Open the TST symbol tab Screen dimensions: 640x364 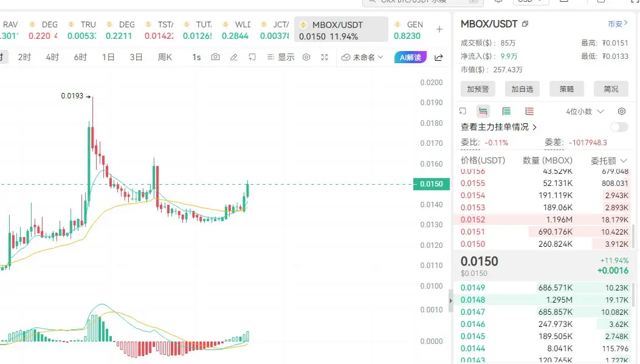pyautogui.click(x=159, y=30)
